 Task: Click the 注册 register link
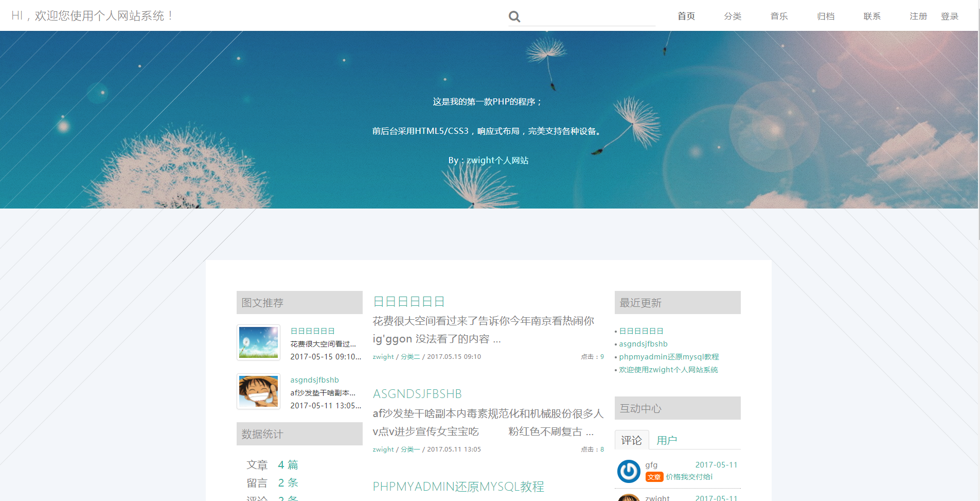click(918, 16)
